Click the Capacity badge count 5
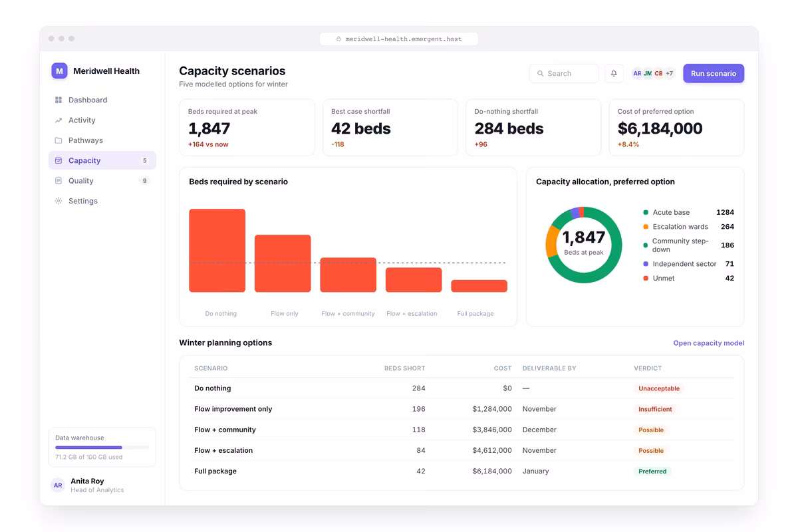798x532 pixels. click(x=144, y=161)
